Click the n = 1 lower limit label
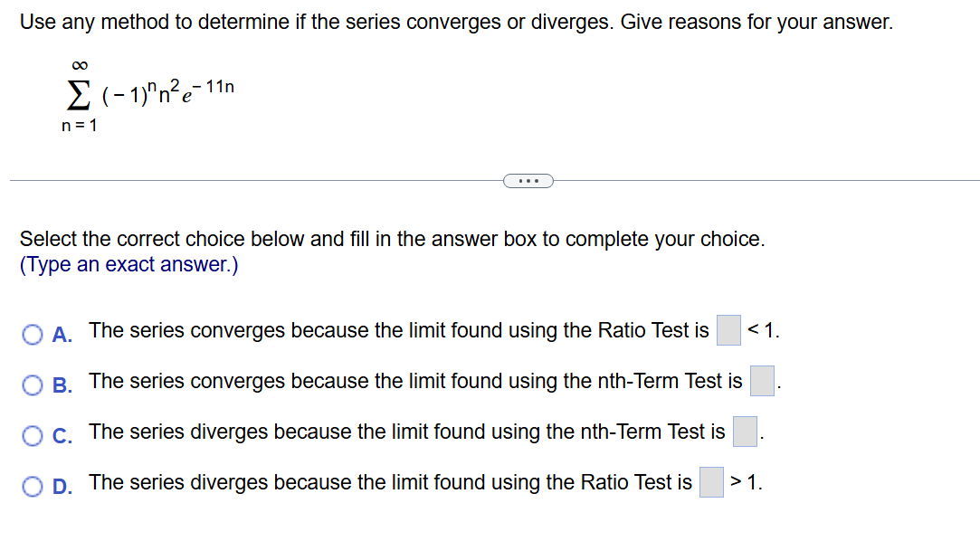Screen dimensions: 980x560 point(78,125)
